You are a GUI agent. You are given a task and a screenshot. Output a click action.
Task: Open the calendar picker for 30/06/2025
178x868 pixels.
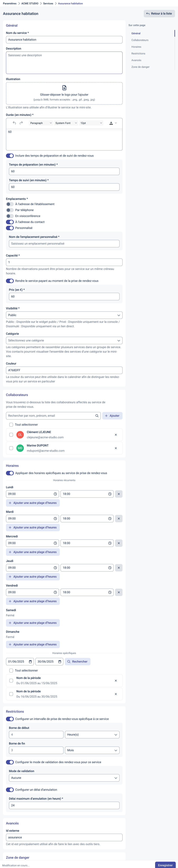tap(60, 661)
